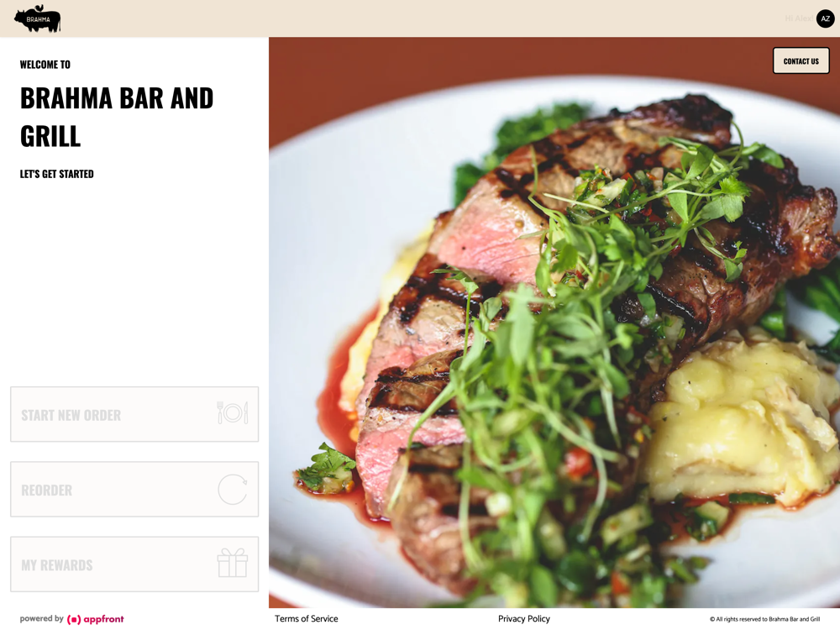Click the Brahma Bar and Grill heading

tap(117, 117)
